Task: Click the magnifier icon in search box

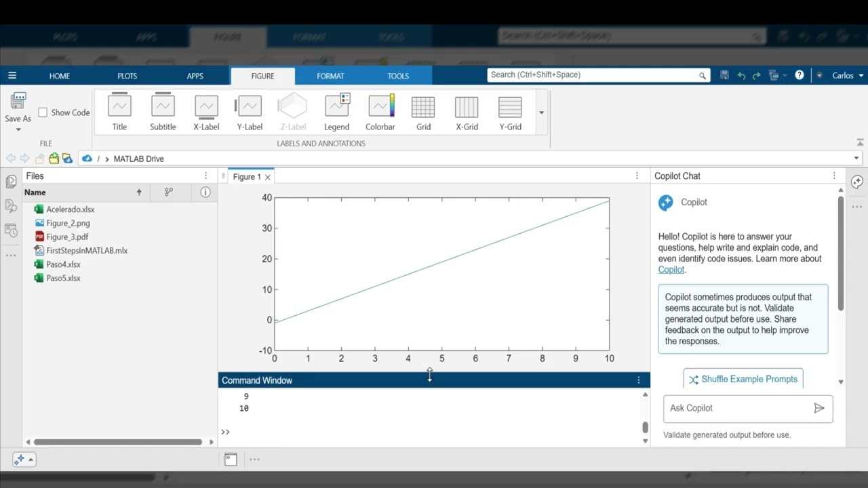Action: 703,76
